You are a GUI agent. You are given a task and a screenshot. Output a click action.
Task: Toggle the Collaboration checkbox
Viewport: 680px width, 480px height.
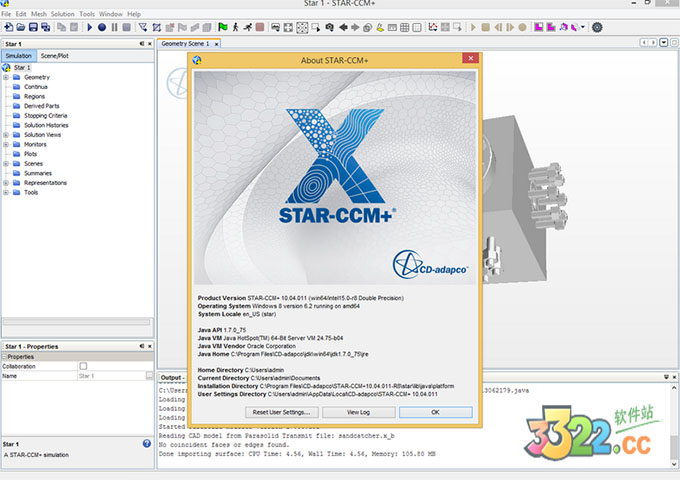[83, 366]
